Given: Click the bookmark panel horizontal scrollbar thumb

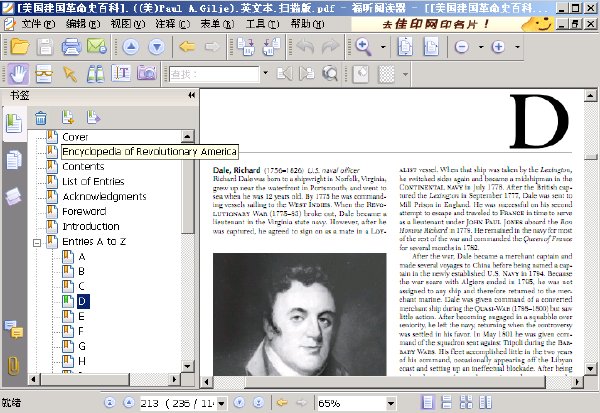Looking at the screenshot, I should (85, 379).
